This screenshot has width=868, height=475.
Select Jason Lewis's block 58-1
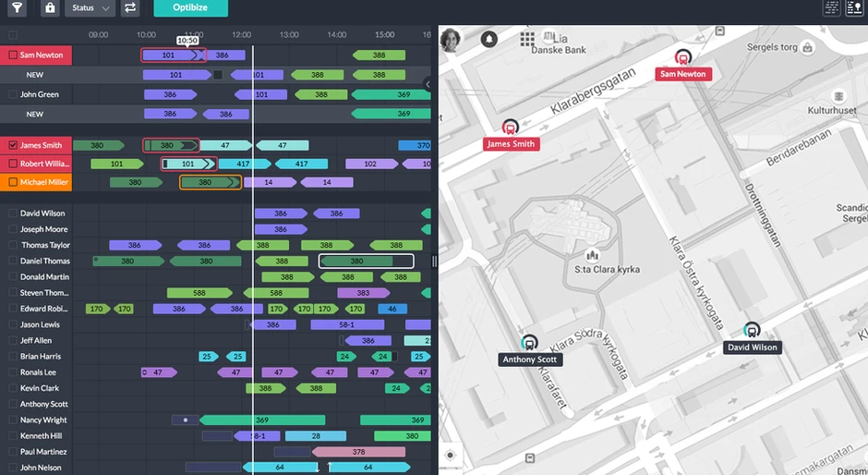click(x=346, y=324)
